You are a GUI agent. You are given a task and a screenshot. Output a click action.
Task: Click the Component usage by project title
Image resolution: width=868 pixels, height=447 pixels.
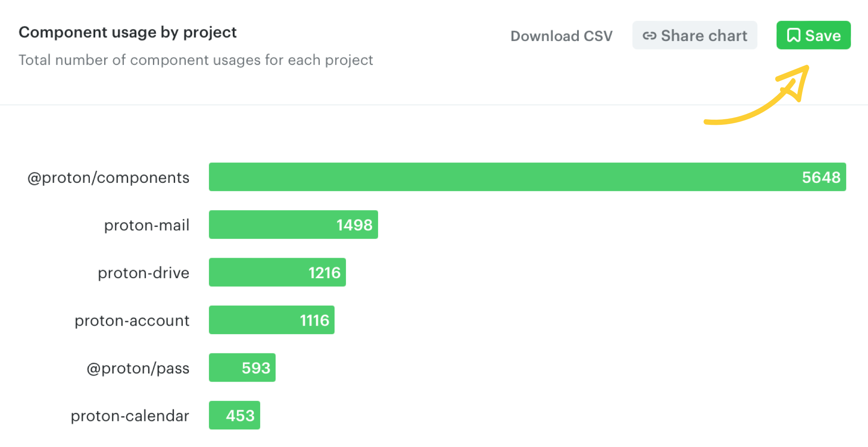coord(127,32)
